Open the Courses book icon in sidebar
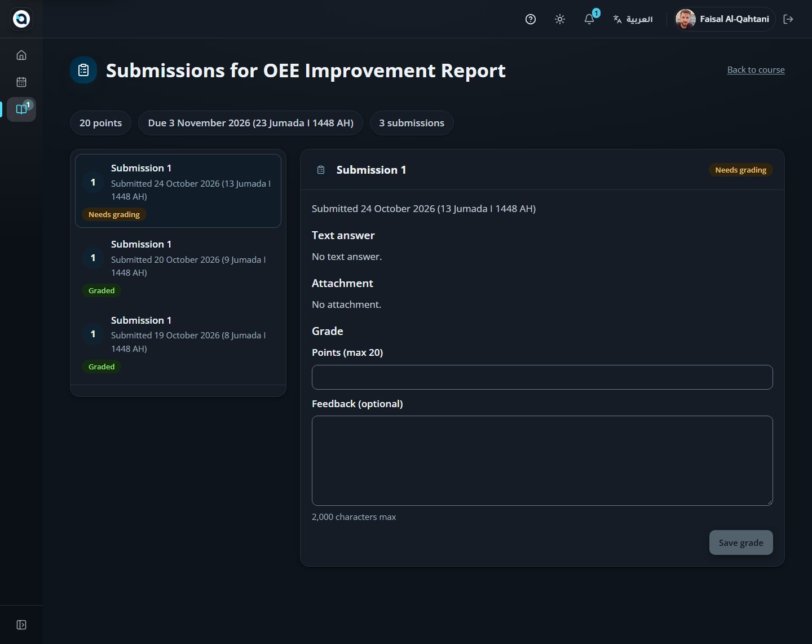 21,109
